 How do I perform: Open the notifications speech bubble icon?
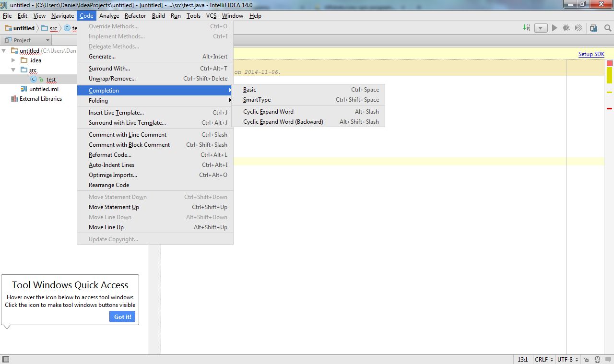[608, 359]
